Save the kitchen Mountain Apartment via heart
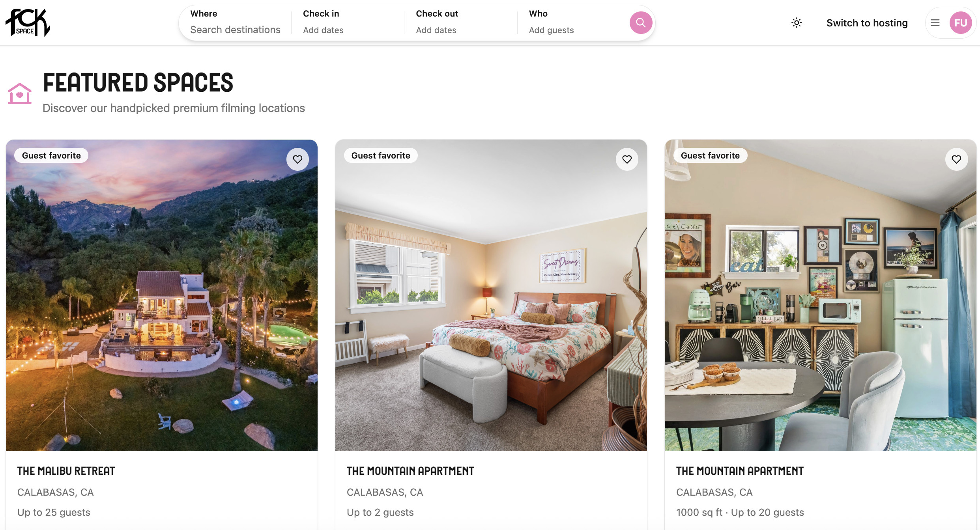 (x=956, y=159)
